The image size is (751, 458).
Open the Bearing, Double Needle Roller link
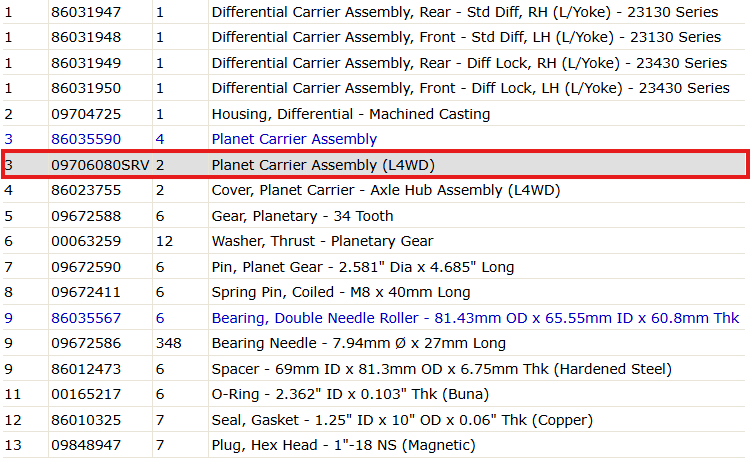[475, 318]
